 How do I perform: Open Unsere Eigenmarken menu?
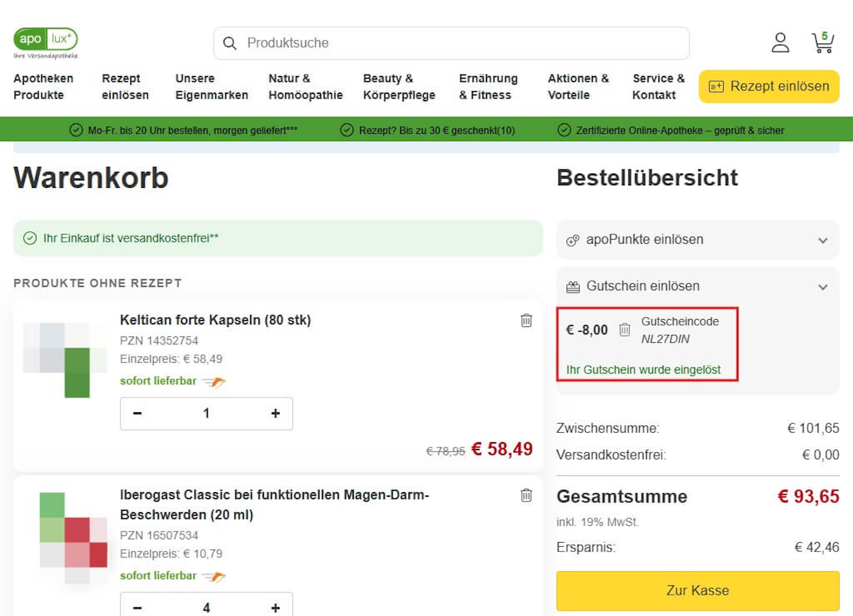pyautogui.click(x=212, y=87)
